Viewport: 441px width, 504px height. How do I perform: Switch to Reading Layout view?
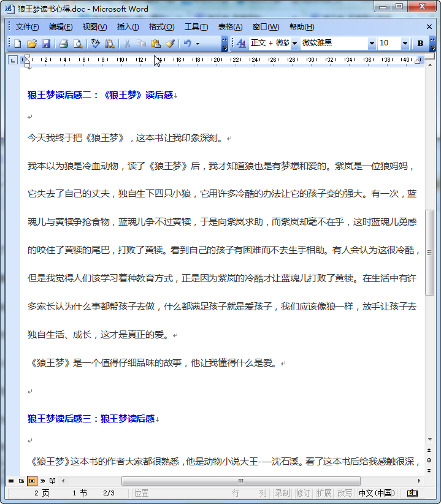click(52, 481)
